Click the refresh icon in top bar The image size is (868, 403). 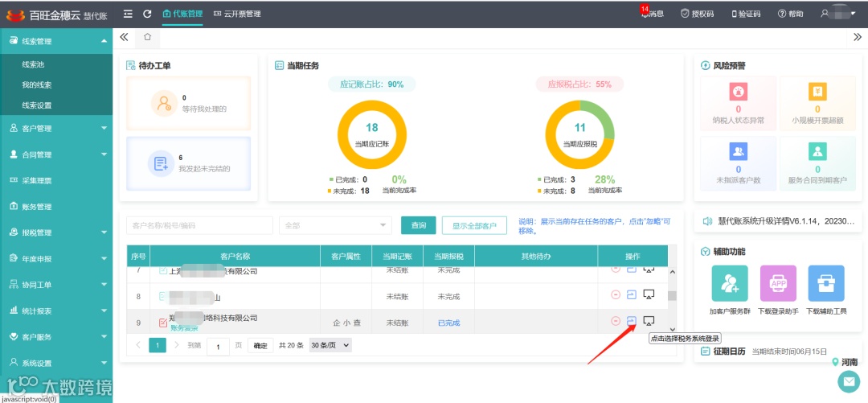point(147,14)
